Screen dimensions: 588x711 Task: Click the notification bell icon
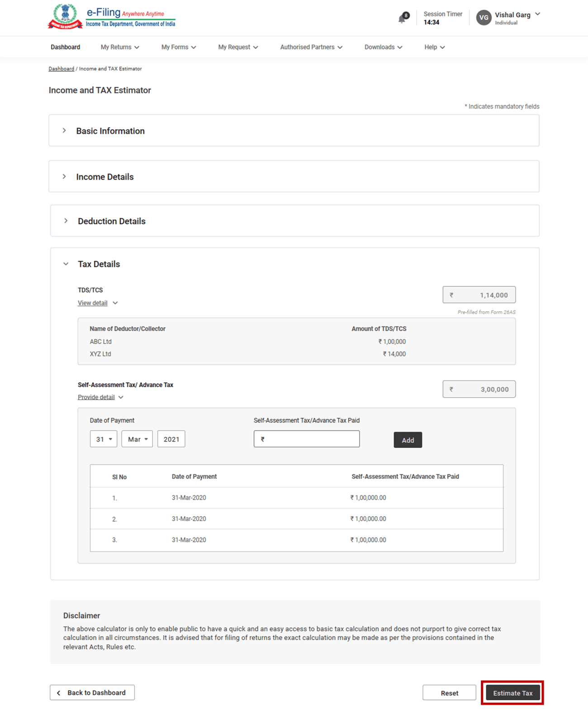click(402, 19)
